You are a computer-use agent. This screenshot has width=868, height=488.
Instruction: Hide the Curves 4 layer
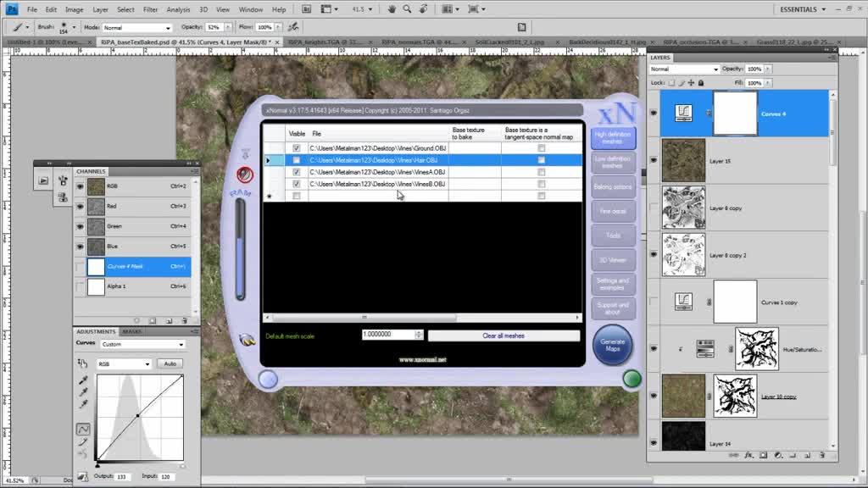[x=654, y=113]
